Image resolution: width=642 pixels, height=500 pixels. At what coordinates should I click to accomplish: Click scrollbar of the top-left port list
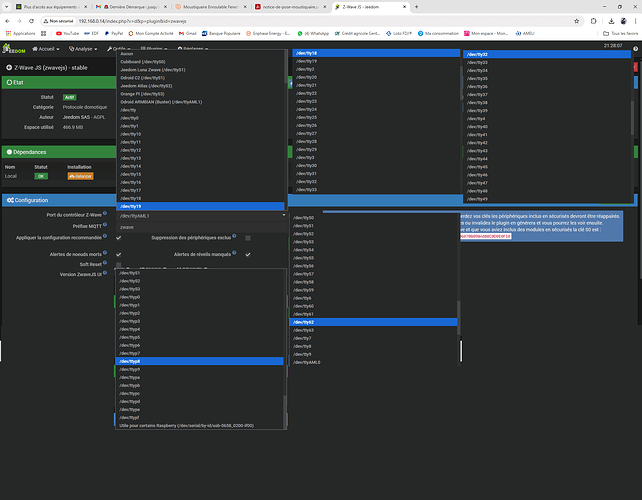point(286,67)
